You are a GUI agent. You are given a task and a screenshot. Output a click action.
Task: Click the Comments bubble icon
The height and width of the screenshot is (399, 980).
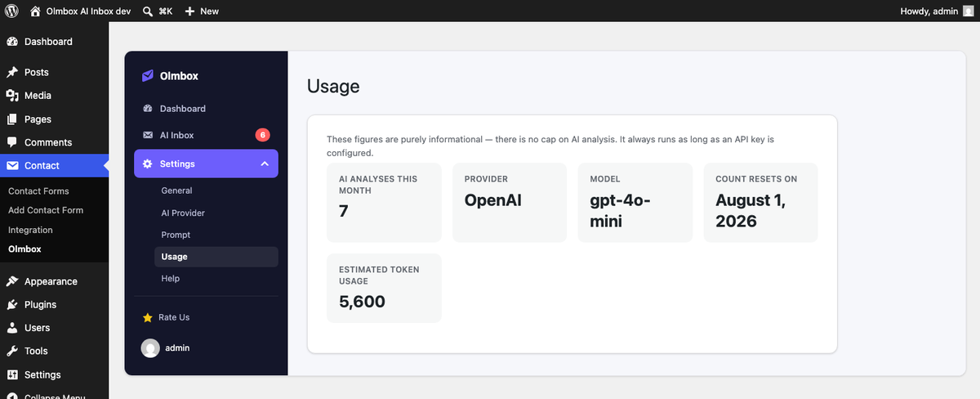click(12, 142)
